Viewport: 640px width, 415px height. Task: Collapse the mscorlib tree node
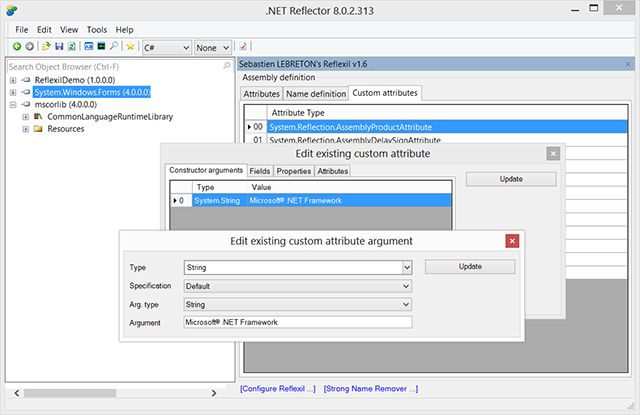(x=13, y=105)
